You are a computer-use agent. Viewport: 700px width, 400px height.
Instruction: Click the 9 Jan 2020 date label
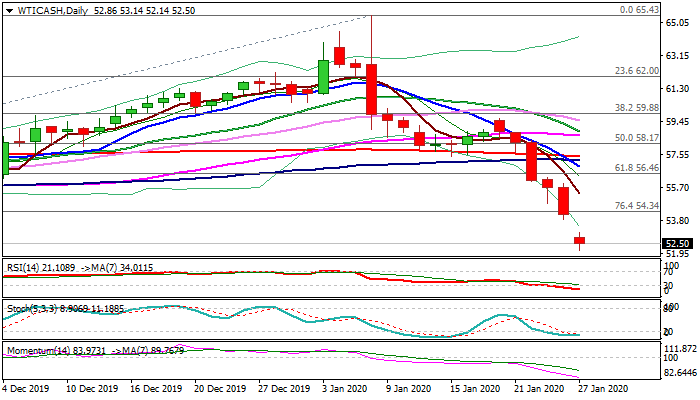[410, 388]
